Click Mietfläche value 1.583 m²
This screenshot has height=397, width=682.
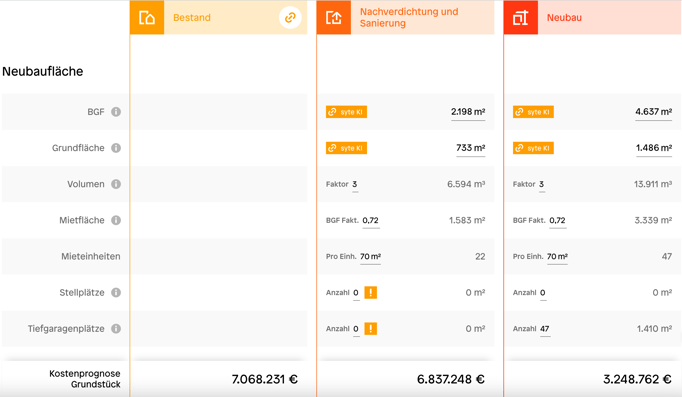(467, 220)
